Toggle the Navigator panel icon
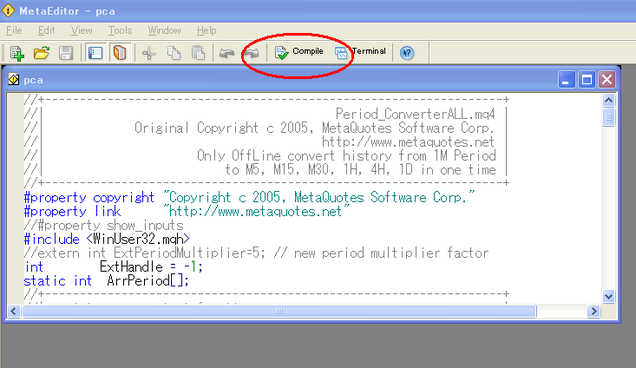 pyautogui.click(x=96, y=53)
